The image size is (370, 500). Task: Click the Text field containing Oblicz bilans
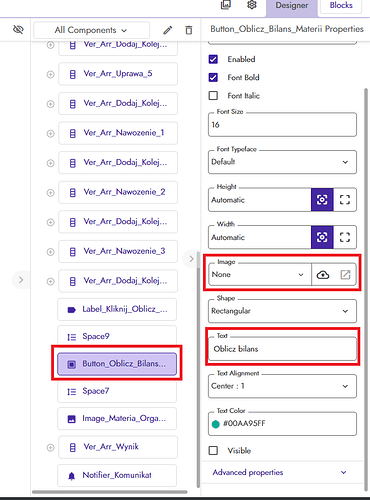click(282, 349)
